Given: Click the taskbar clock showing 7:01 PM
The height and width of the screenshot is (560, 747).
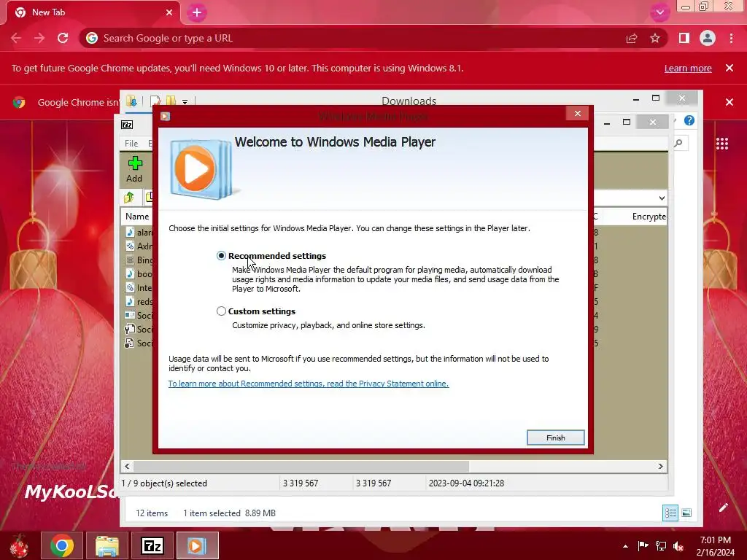Looking at the screenshot, I should point(715,546).
